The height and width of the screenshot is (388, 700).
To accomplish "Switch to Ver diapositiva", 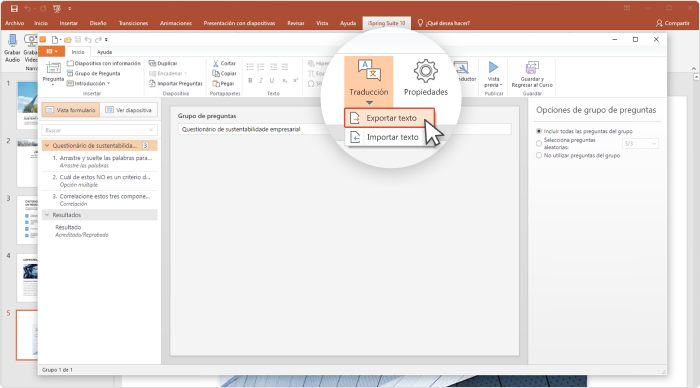I will pyautogui.click(x=129, y=110).
